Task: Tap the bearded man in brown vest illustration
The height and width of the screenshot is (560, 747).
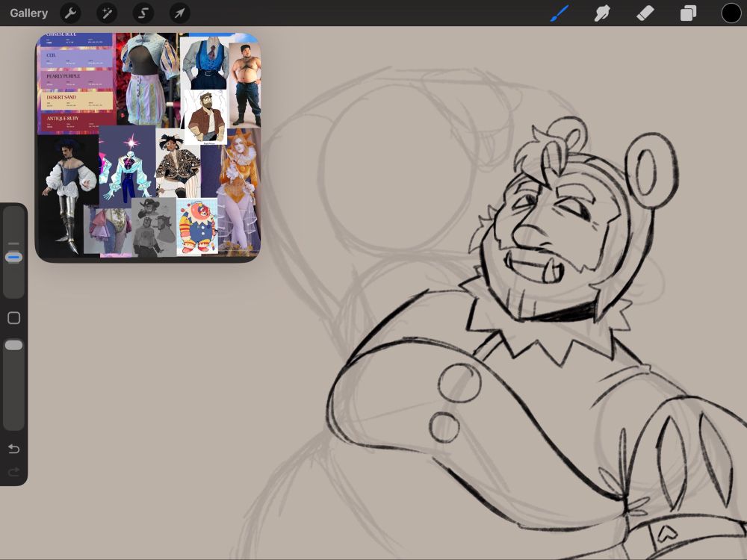Action: click(x=205, y=117)
